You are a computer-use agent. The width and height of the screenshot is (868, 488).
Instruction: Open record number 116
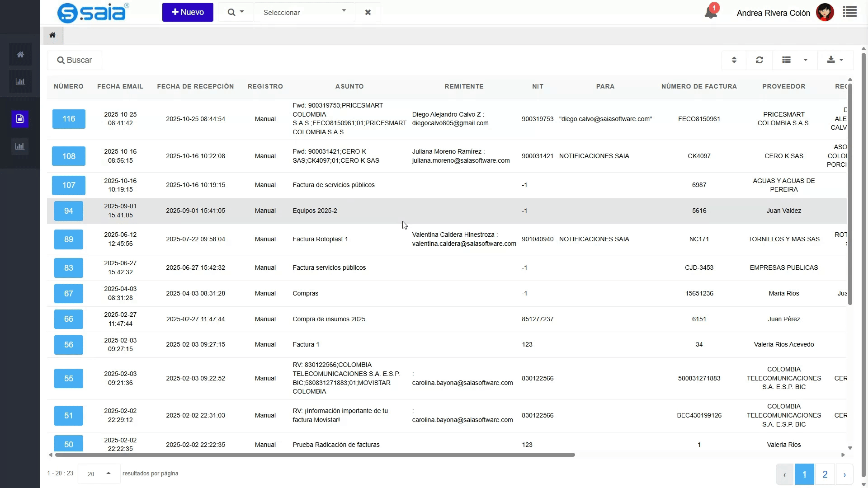click(x=69, y=119)
